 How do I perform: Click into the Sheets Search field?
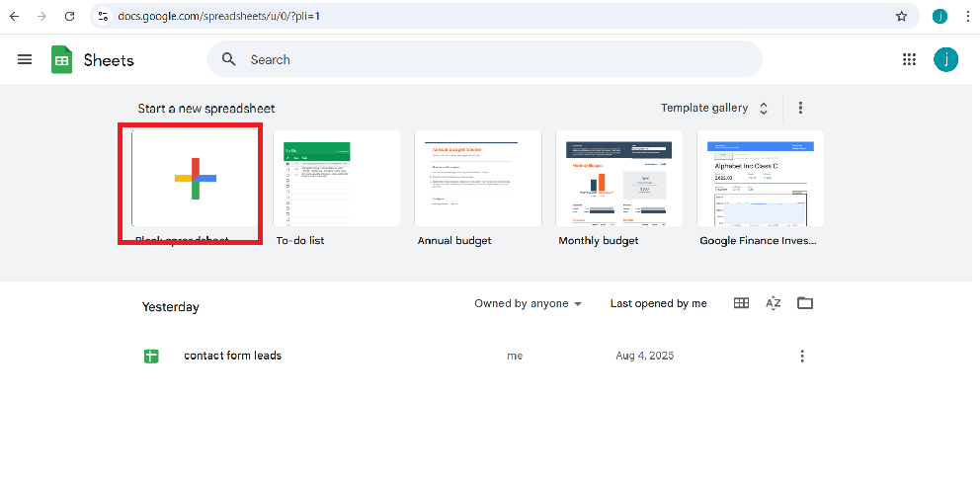[484, 59]
